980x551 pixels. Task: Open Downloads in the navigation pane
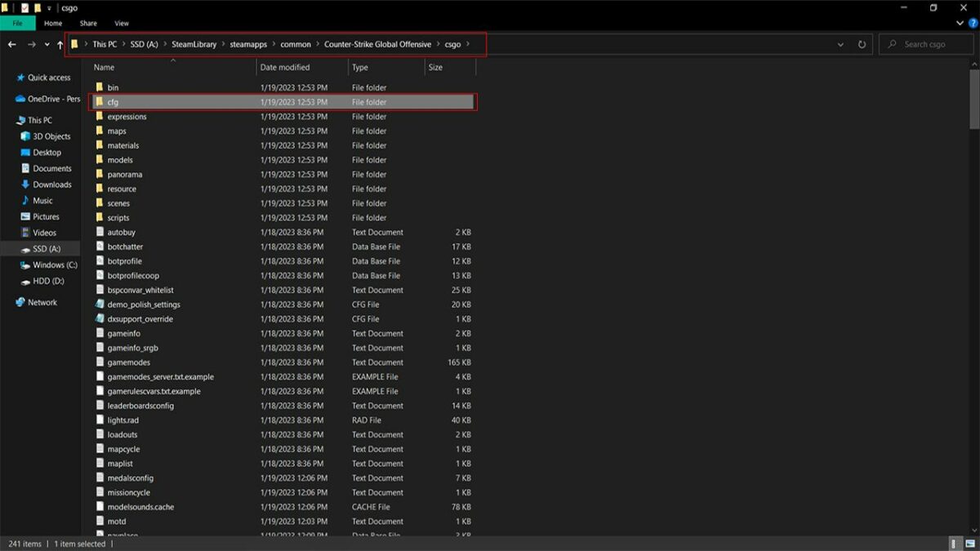click(x=52, y=184)
